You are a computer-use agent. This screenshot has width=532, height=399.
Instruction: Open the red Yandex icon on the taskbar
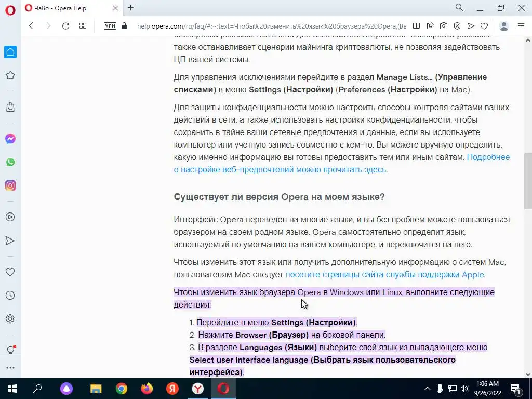point(172,389)
